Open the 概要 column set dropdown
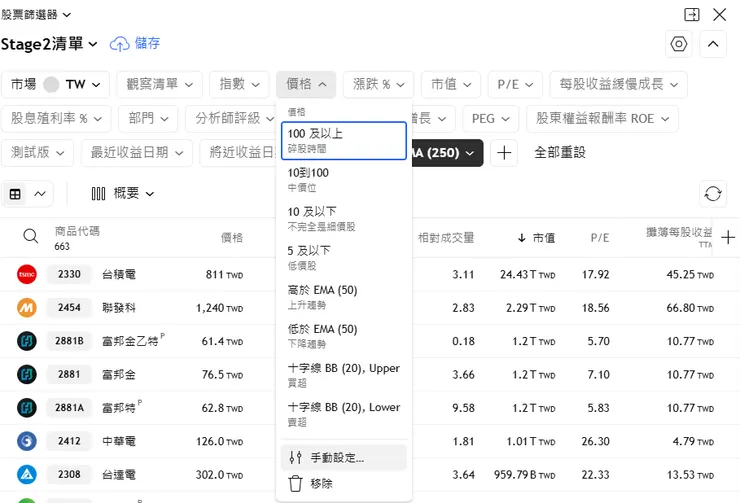The height and width of the screenshot is (503, 740). pyautogui.click(x=123, y=194)
